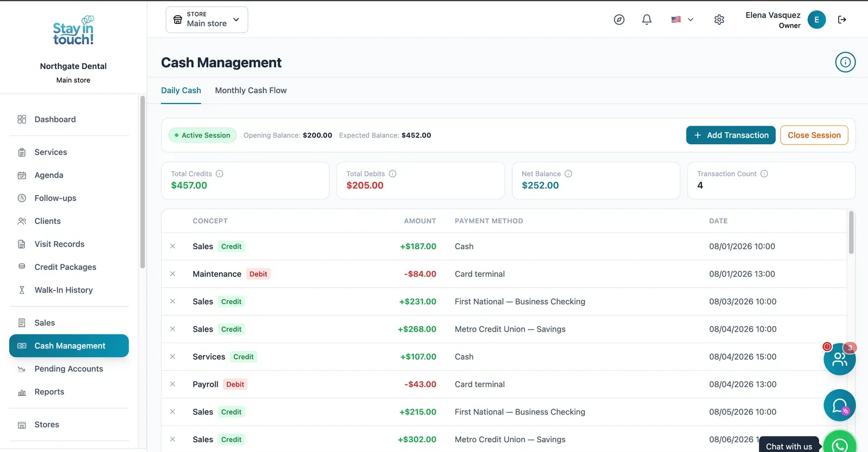Go to Services in sidebar
The height and width of the screenshot is (452, 868).
[69, 152]
